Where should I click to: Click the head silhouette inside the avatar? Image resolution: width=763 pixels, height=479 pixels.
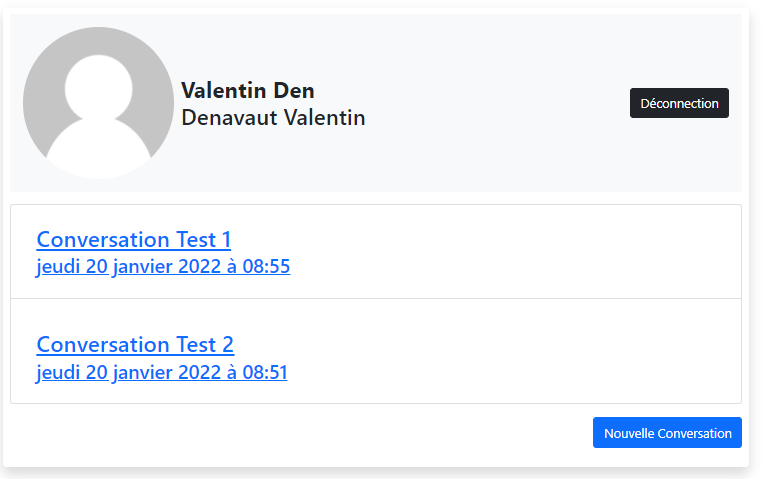[x=99, y=89]
